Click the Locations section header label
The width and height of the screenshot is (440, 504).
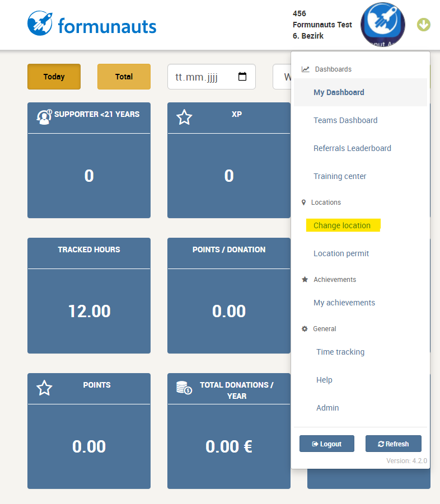(326, 202)
